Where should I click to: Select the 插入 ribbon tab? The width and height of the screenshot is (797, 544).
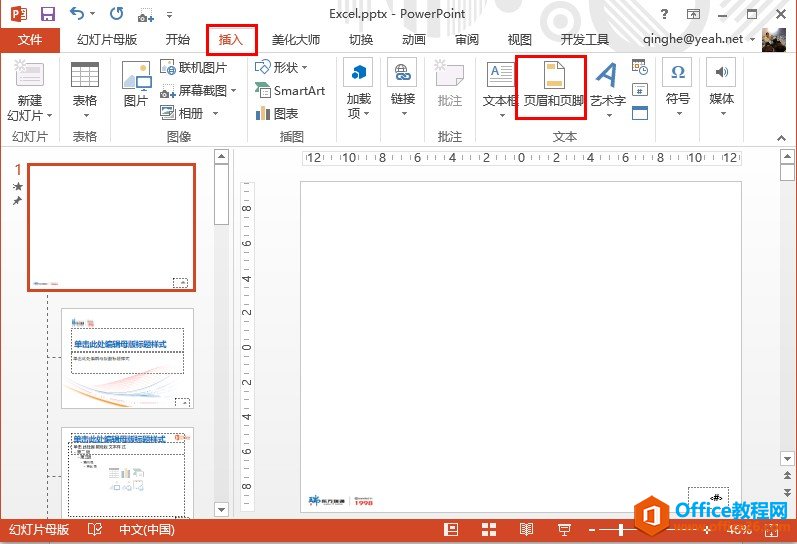coord(231,40)
